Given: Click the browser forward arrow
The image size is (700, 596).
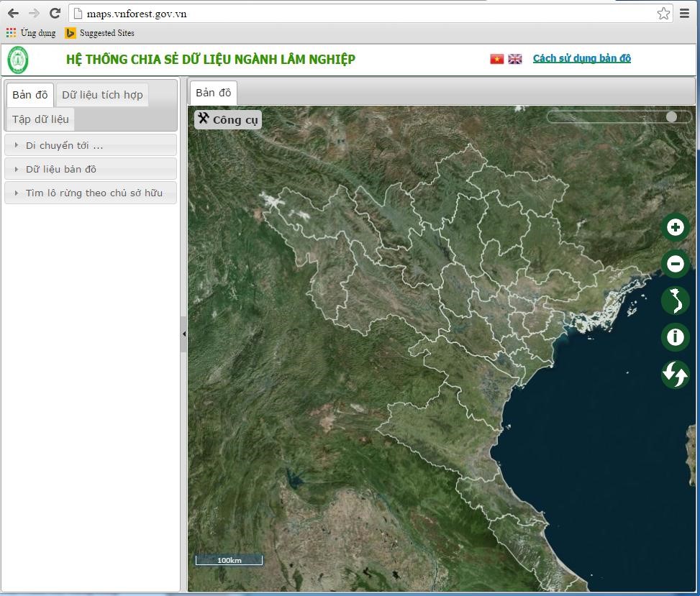Looking at the screenshot, I should (x=35, y=14).
